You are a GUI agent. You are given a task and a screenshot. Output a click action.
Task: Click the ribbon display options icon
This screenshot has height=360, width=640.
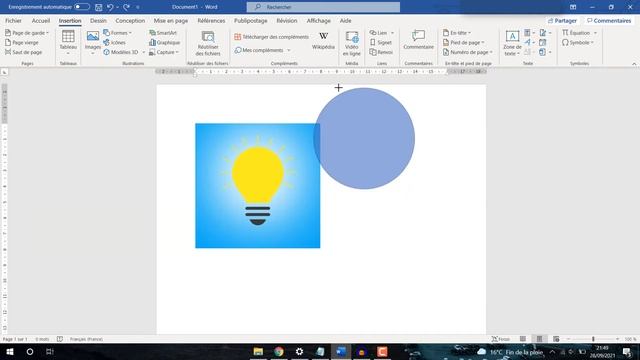573,7
